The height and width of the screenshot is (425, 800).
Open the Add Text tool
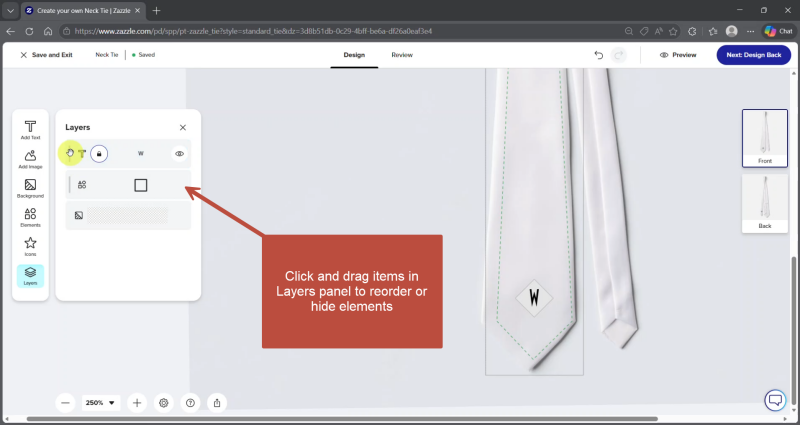30,130
